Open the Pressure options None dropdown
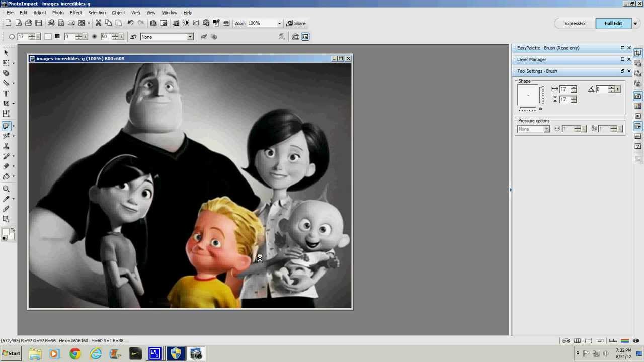Screen dimensions: 644x362 [x=546, y=129]
